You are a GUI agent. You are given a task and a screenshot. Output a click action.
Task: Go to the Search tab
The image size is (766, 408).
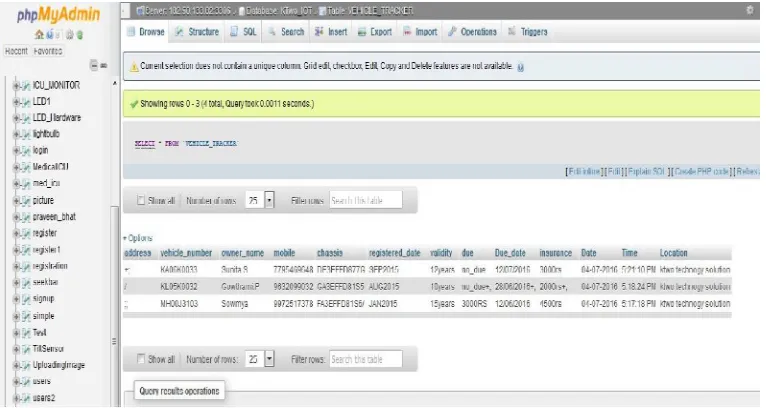[x=286, y=32]
